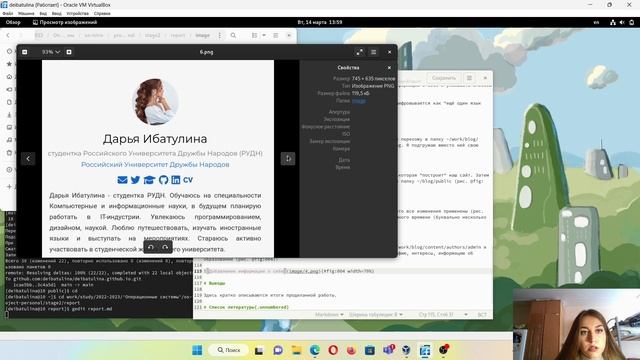Screen dimensions: 640x360
Task: Open the Машина menu in VirtualBox
Action: 26,13
